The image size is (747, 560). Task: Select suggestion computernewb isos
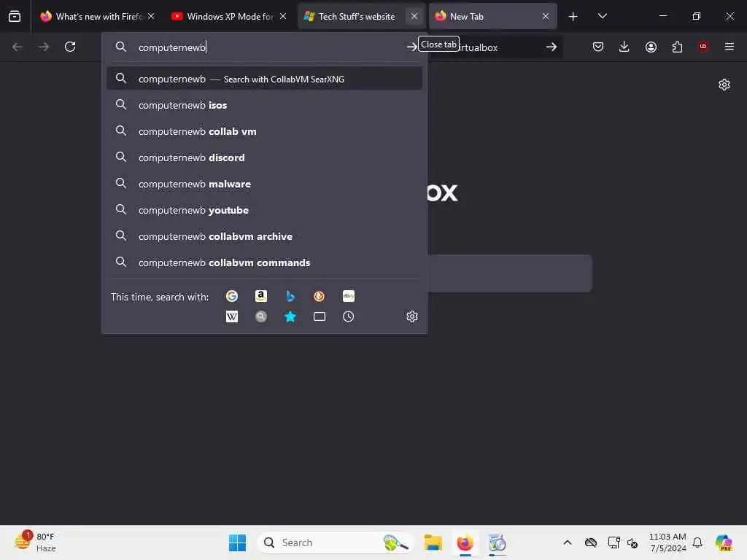pyautogui.click(x=264, y=105)
